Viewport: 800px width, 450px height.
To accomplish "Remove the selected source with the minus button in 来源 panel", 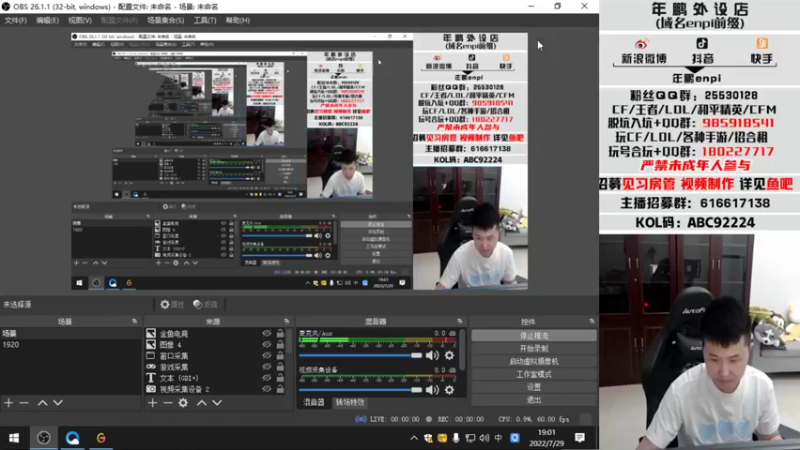I will [168, 403].
